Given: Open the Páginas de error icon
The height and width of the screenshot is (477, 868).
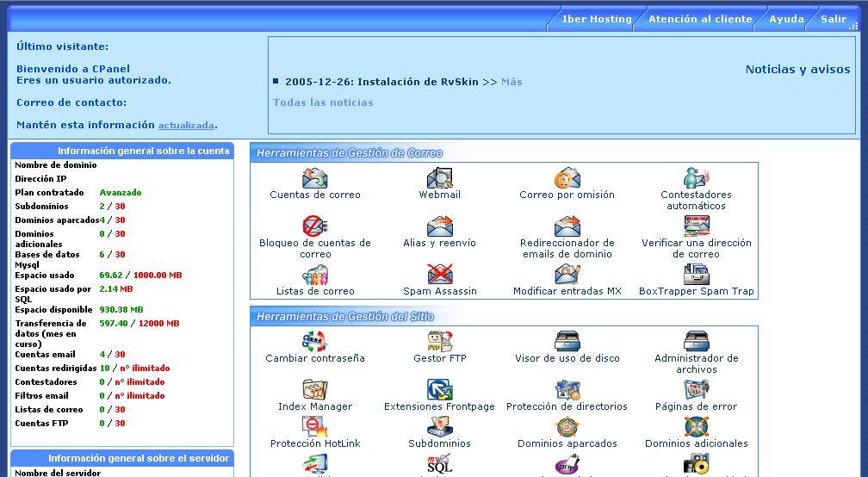Looking at the screenshot, I should [697, 389].
